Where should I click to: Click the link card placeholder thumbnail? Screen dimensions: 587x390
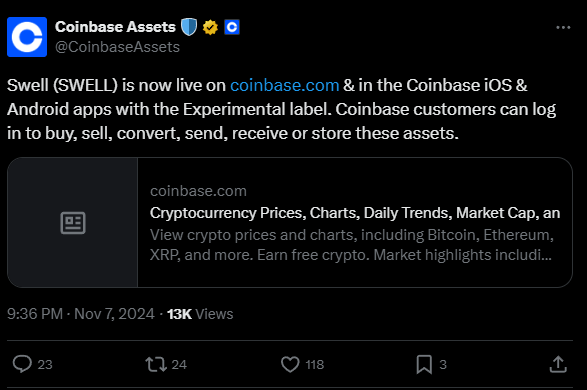pyautogui.click(x=73, y=222)
